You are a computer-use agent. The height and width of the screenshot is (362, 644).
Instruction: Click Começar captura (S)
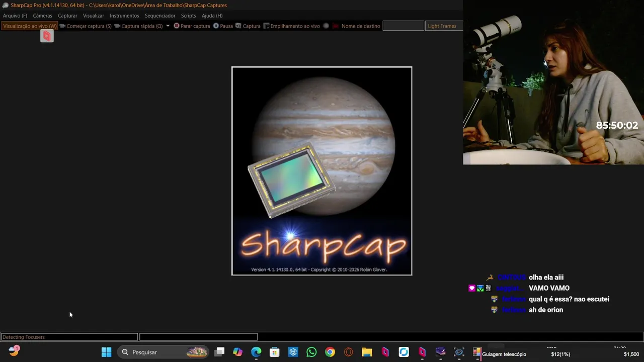coord(86,26)
